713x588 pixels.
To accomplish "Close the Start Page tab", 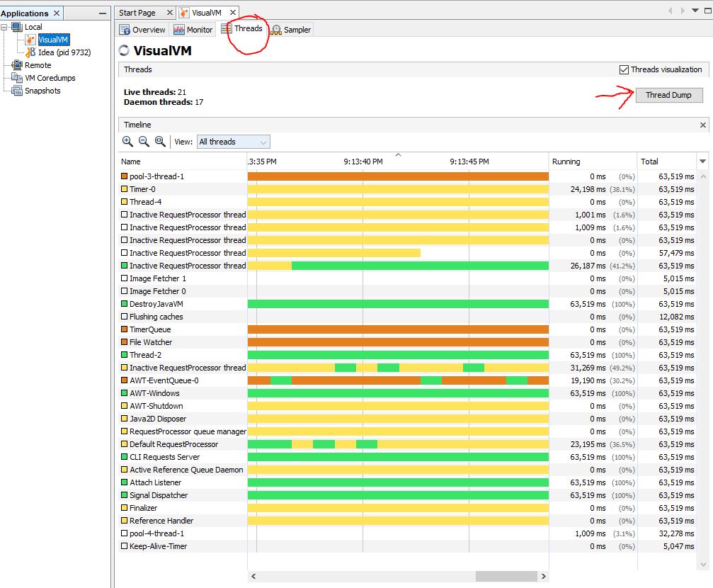I will coord(170,13).
